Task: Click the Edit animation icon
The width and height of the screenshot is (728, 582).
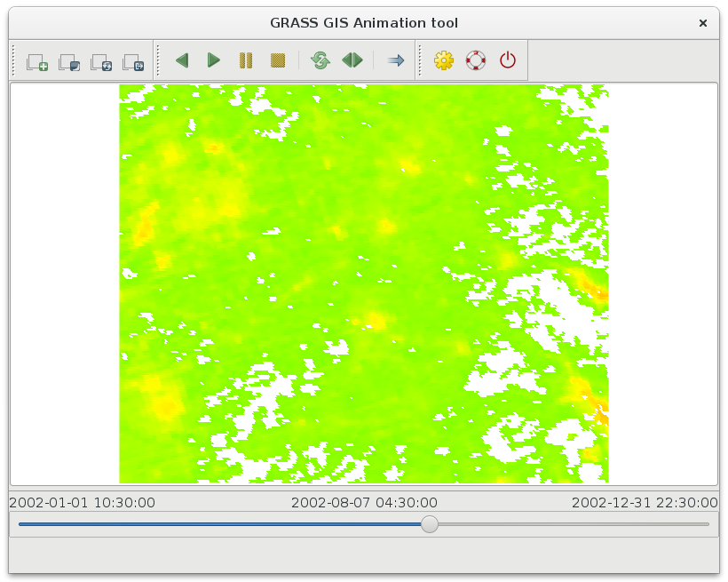Action: coord(69,61)
